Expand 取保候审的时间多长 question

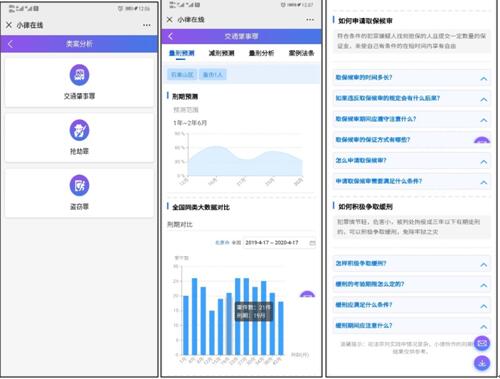tap(411, 78)
